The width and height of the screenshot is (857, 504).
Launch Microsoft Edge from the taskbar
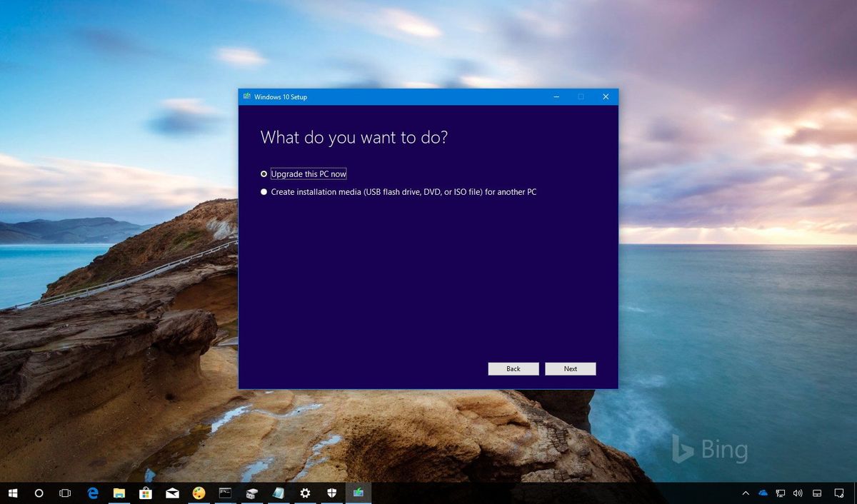pos(91,493)
